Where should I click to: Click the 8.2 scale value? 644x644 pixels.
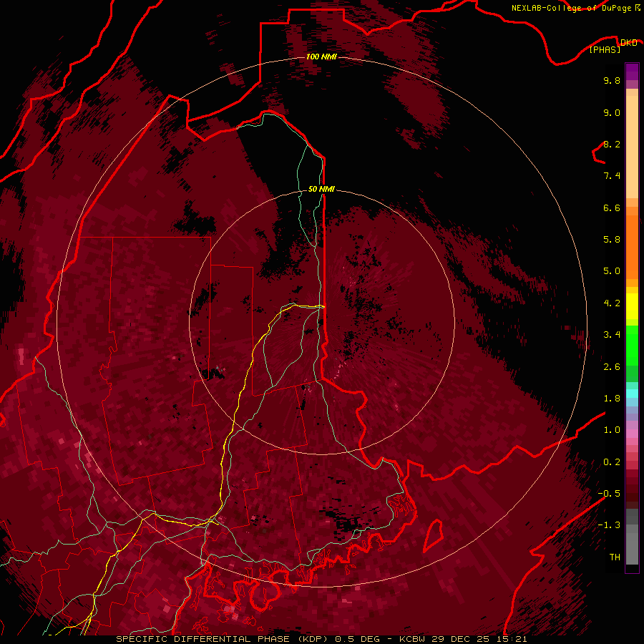612,144
